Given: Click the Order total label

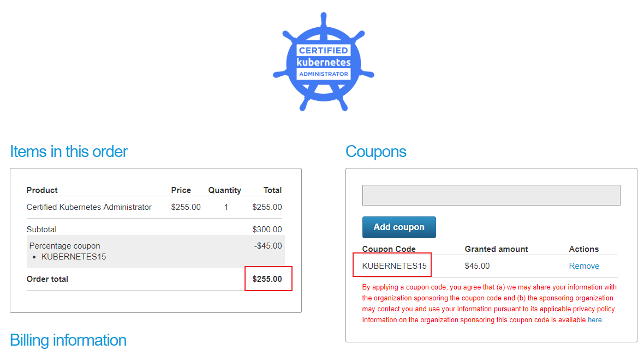Looking at the screenshot, I should (x=47, y=279).
